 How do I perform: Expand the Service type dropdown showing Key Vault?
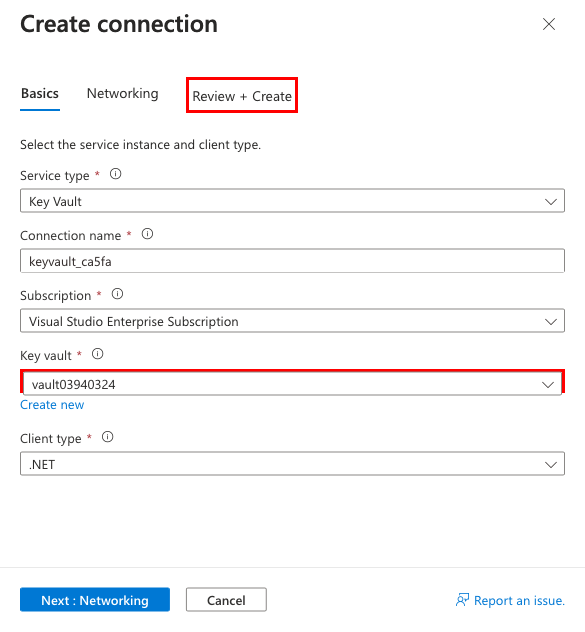pyautogui.click(x=292, y=201)
